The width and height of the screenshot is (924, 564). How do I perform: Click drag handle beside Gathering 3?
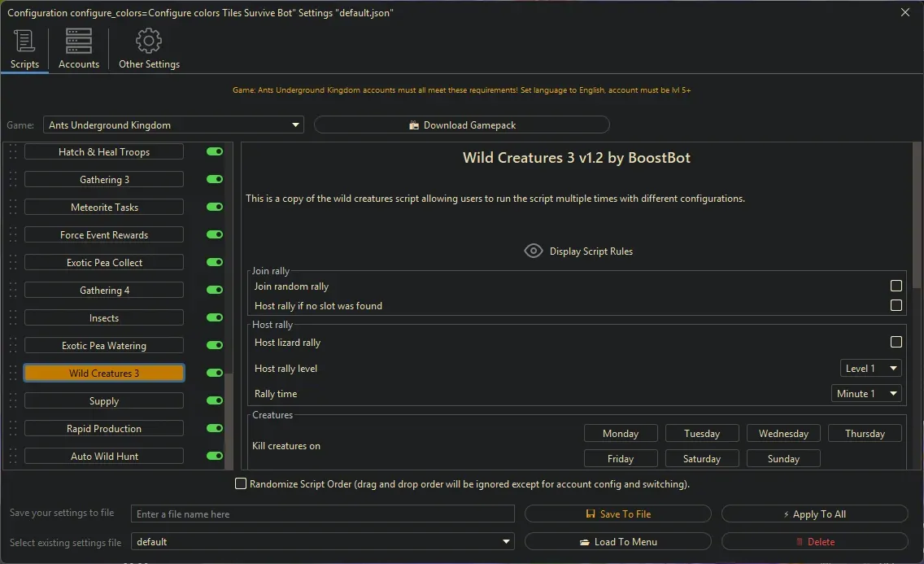[12, 180]
